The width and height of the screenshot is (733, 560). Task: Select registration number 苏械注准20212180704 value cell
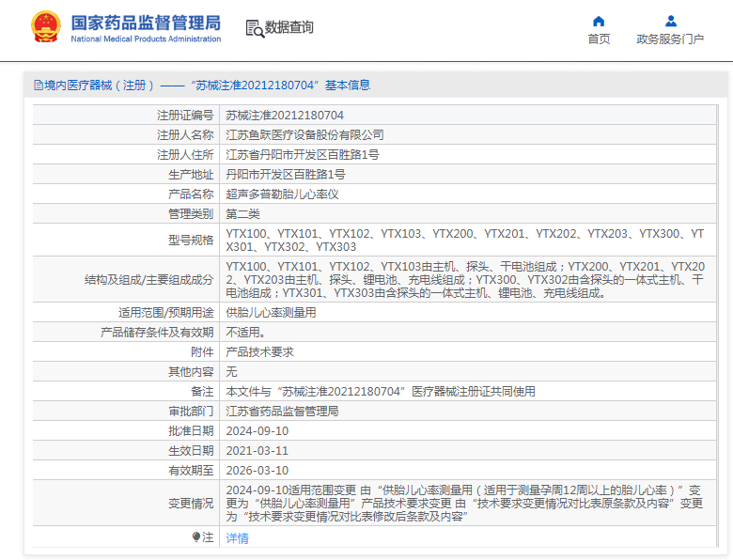click(468, 115)
